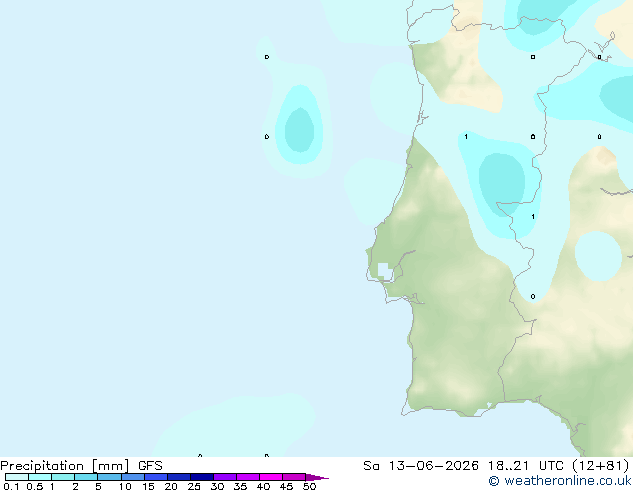Click the 1–2 mm legend swatch
This screenshot has height=490, width=634.
tap(63, 477)
